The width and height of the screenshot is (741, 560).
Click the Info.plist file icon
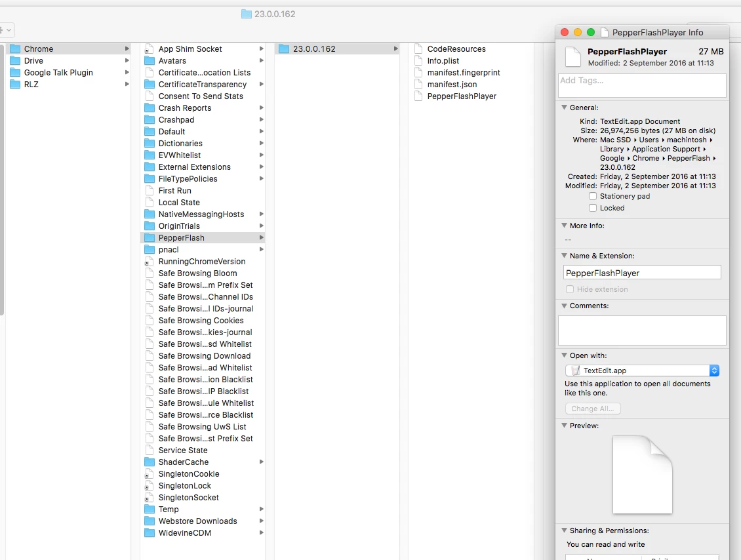pos(418,60)
